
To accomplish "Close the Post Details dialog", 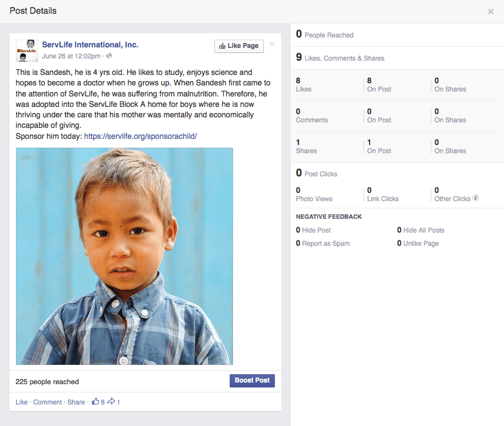I will pyautogui.click(x=490, y=12).
